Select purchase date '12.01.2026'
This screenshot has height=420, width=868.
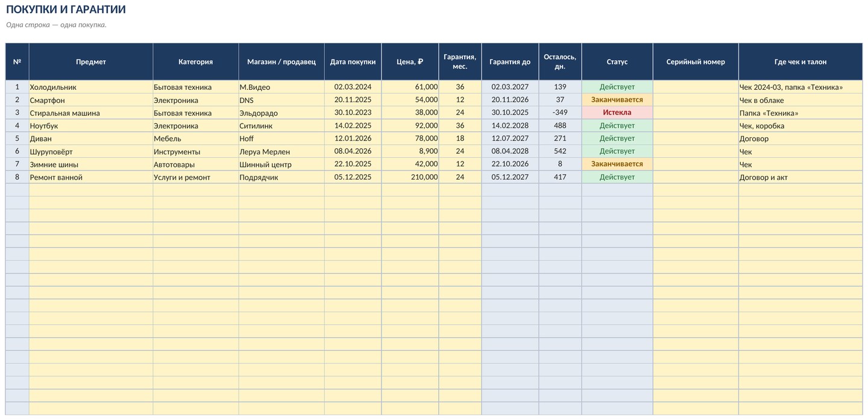point(353,139)
